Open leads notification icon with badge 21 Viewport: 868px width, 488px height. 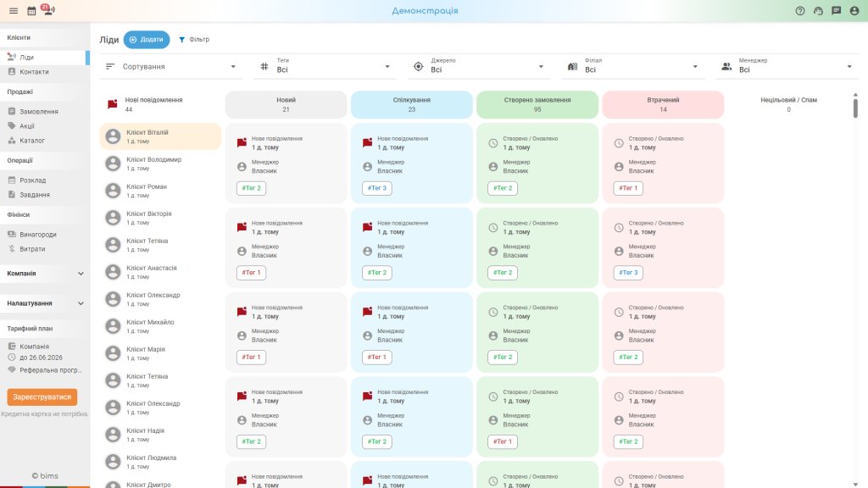pyautogui.click(x=48, y=9)
